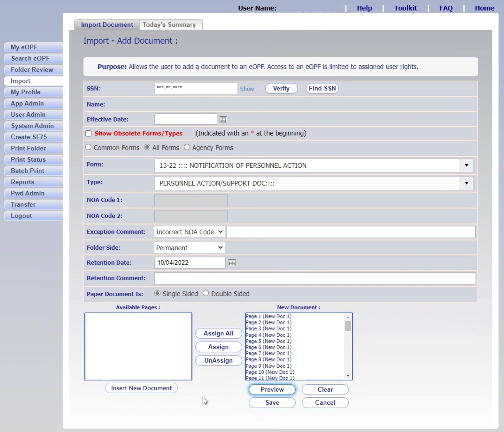Select Page 5 in New Document list
The image size is (504, 432).
[x=268, y=341]
